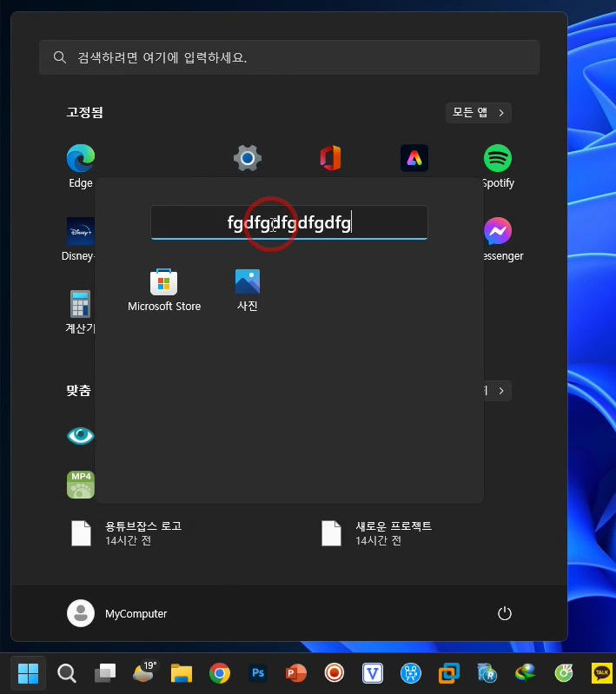
Task: Open the eye icon recommended app
Action: (x=81, y=436)
